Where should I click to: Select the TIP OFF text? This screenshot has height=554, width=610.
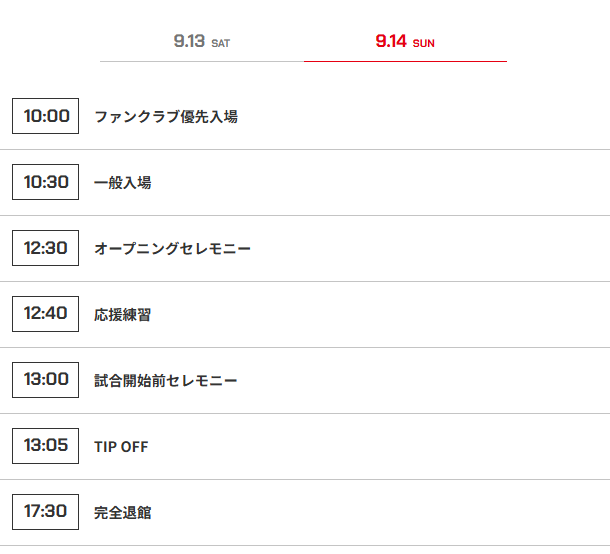(121, 447)
